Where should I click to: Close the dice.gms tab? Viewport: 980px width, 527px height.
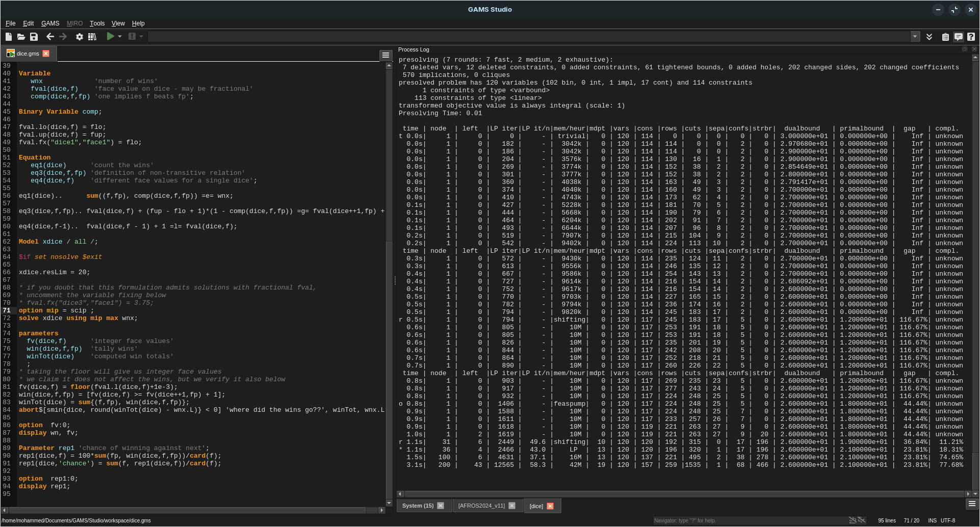[46, 54]
